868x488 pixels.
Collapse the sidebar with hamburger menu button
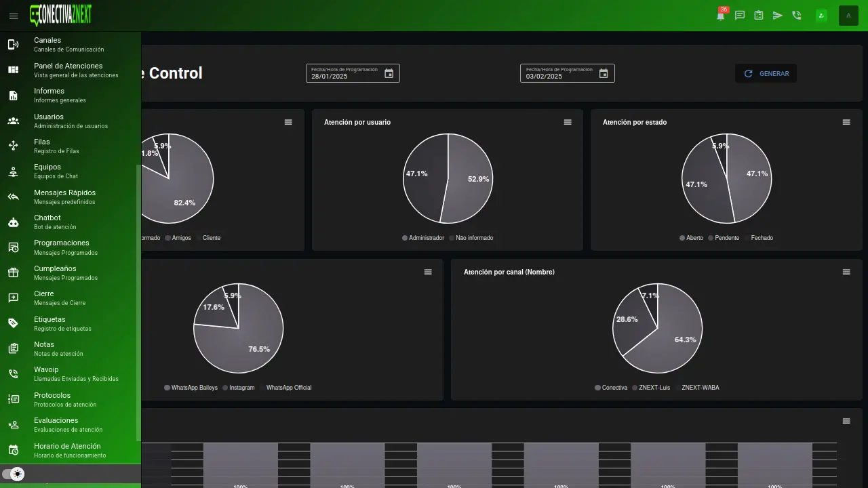click(14, 16)
